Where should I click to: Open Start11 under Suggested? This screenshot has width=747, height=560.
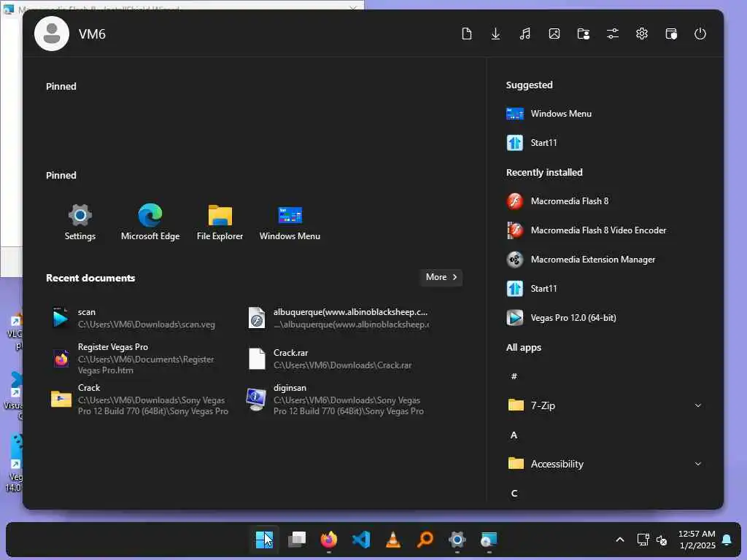pos(532,143)
